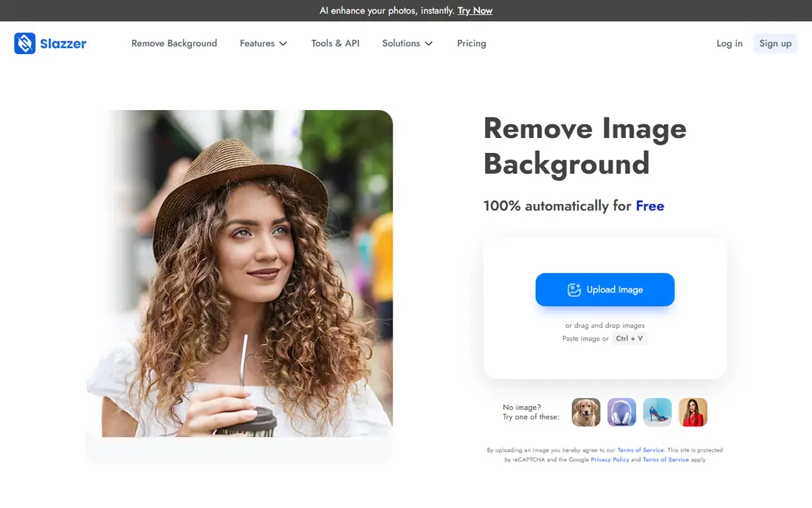Try the headphones sample image

pyautogui.click(x=622, y=412)
